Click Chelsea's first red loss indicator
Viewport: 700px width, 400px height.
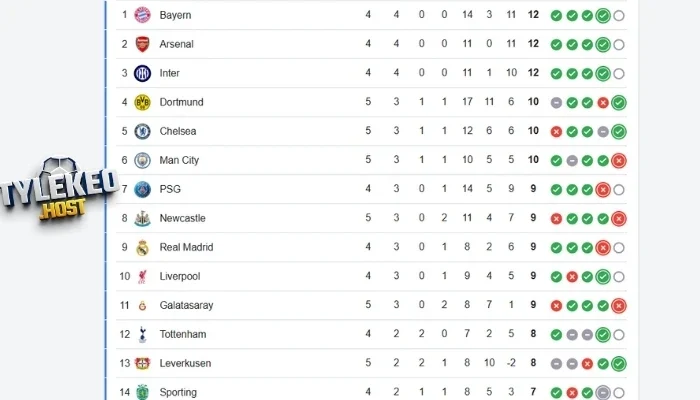pyautogui.click(x=556, y=131)
